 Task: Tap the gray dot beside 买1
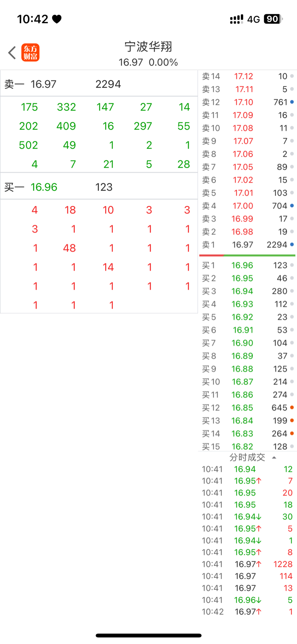(x=292, y=265)
